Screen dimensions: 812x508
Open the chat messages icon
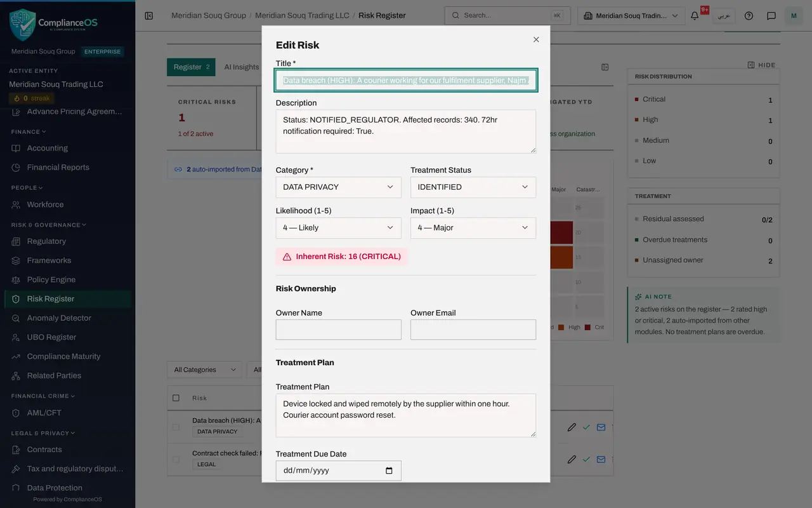click(x=771, y=16)
